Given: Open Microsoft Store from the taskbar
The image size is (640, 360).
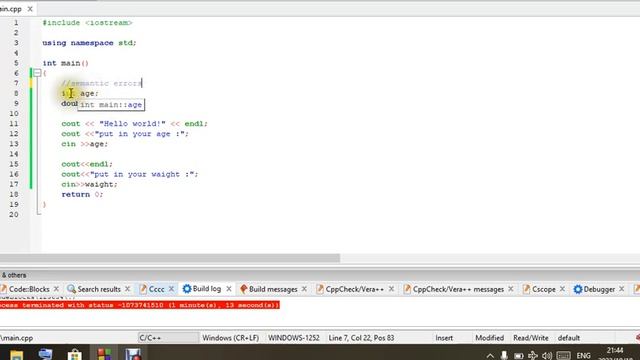Looking at the screenshot, I should [x=75, y=354].
